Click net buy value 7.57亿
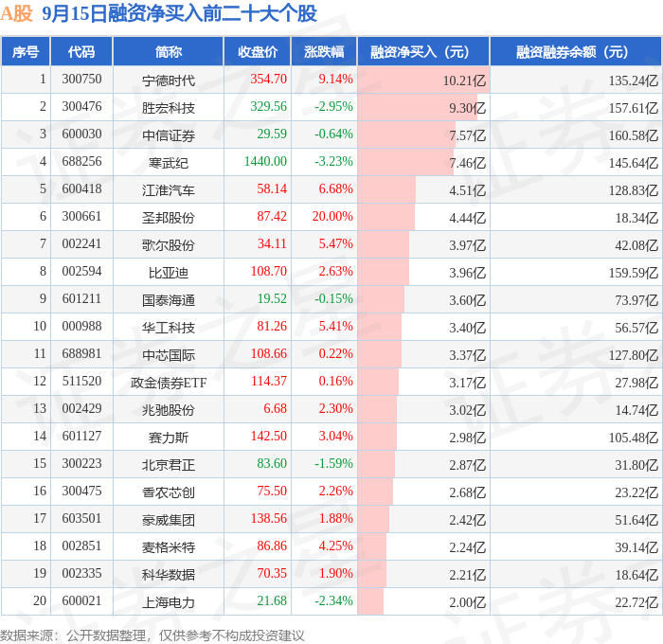 point(468,135)
